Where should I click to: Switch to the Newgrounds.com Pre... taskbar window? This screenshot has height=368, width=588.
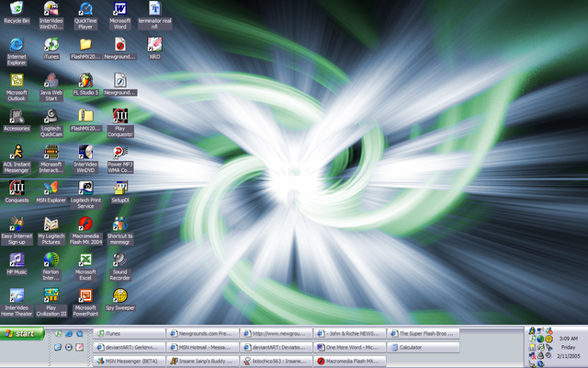202,333
